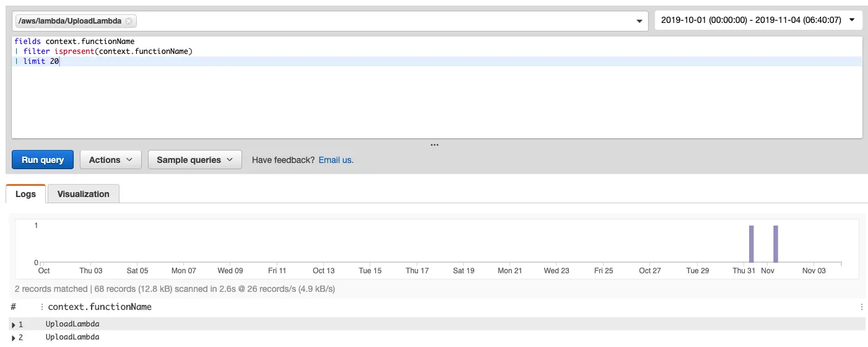
Task: Open the results table options at far right
Action: [861, 307]
